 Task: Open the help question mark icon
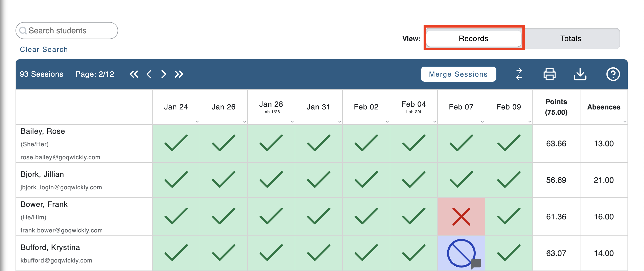(x=613, y=74)
